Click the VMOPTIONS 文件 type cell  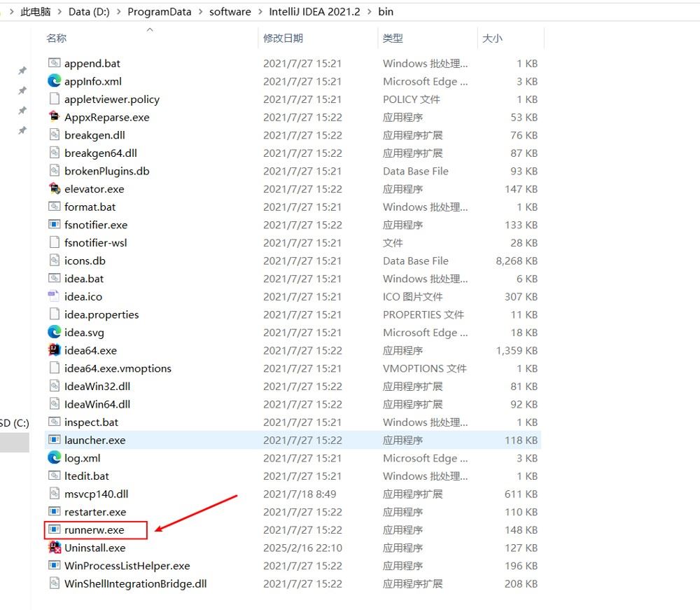click(425, 368)
